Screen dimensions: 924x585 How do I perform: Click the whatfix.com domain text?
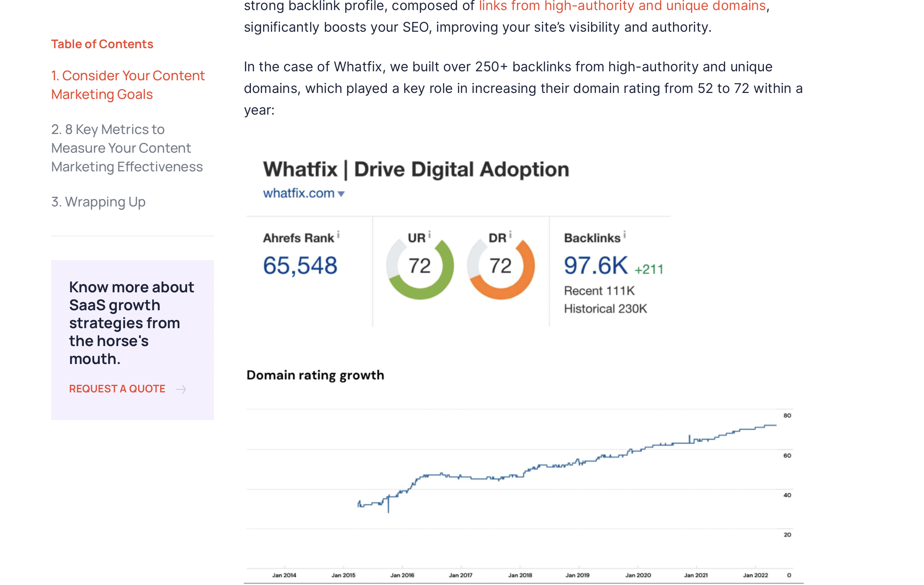coord(299,193)
